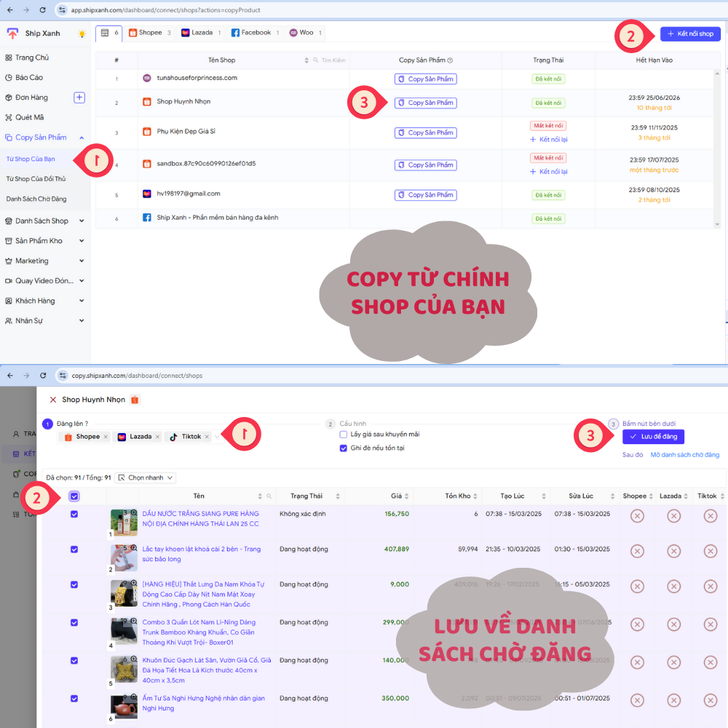728x728 pixels.
Task: Copy Sản Phẩm for Shop Huynh Nhọn
Action: tap(425, 103)
